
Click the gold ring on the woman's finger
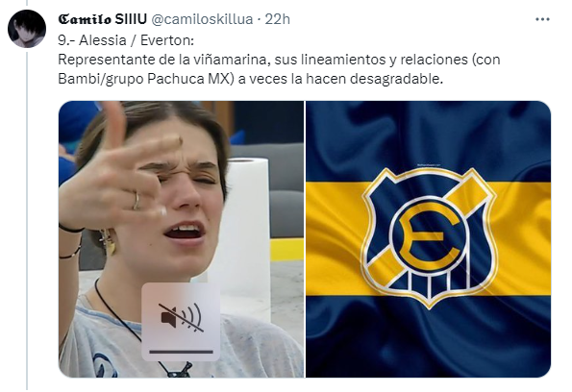137,201
